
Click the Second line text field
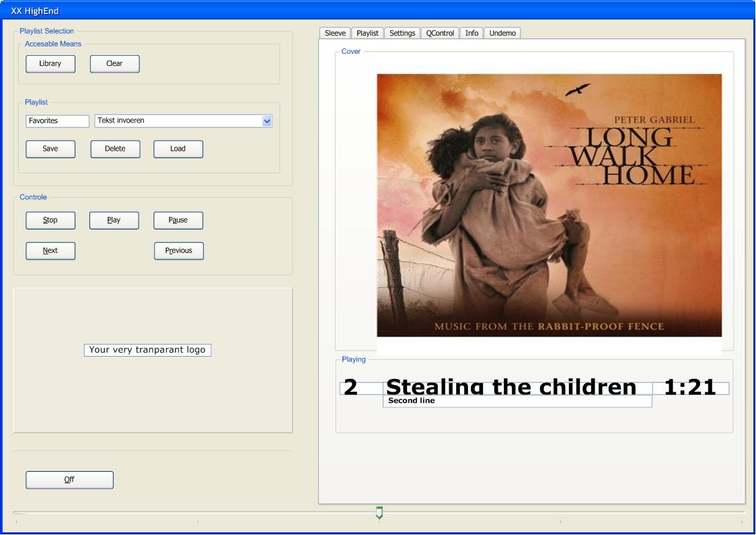coord(517,401)
